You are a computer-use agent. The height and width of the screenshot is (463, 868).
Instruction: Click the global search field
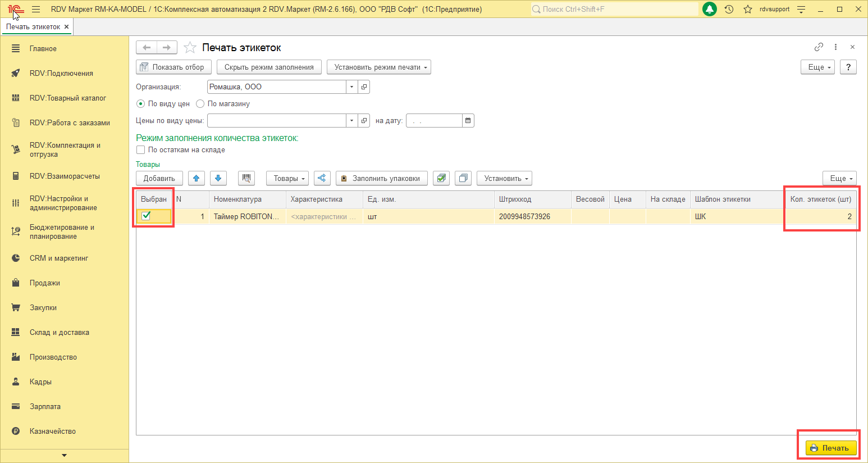[614, 9]
